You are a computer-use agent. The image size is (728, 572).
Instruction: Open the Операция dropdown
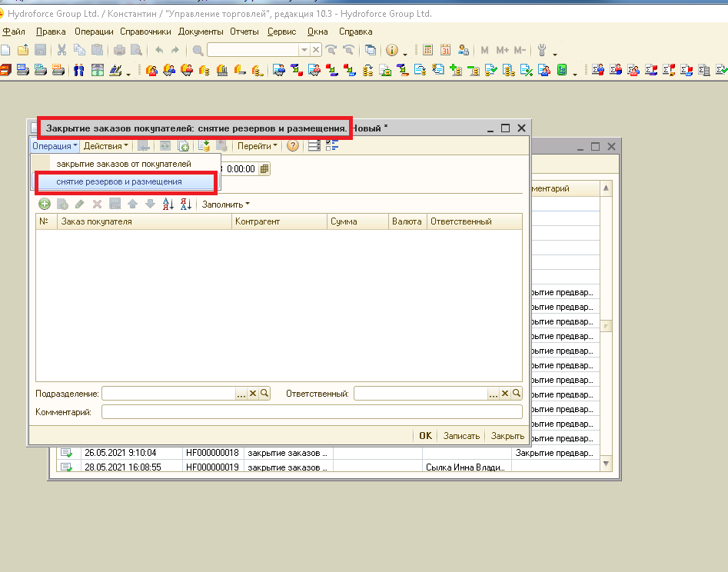(x=55, y=146)
